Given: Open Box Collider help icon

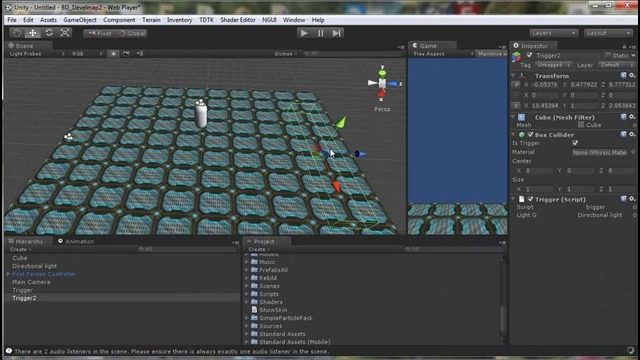Looking at the screenshot, I should point(623,134).
